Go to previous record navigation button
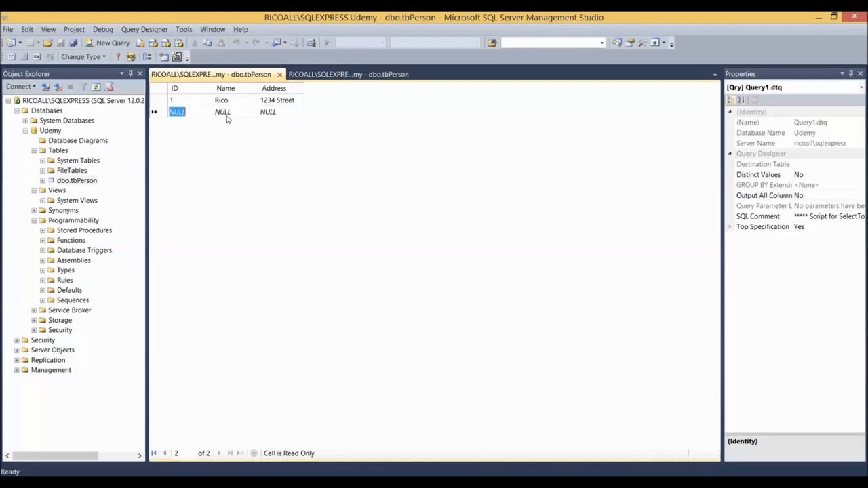 165,453
